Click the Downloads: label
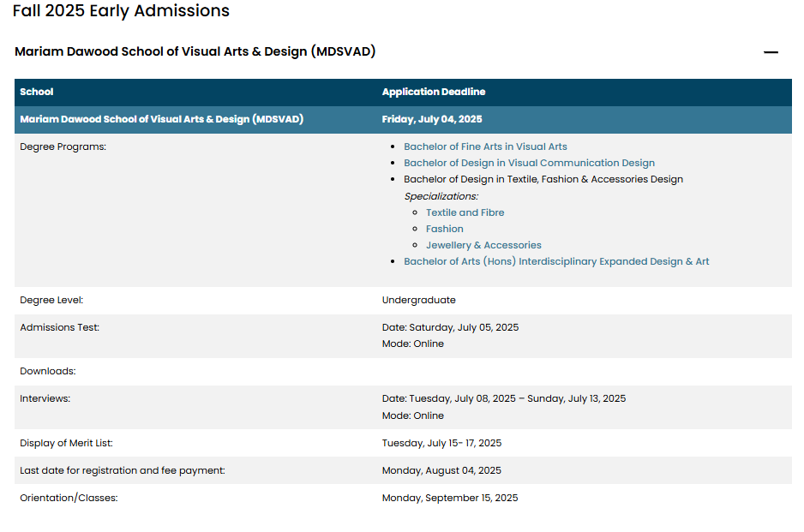 48,371
